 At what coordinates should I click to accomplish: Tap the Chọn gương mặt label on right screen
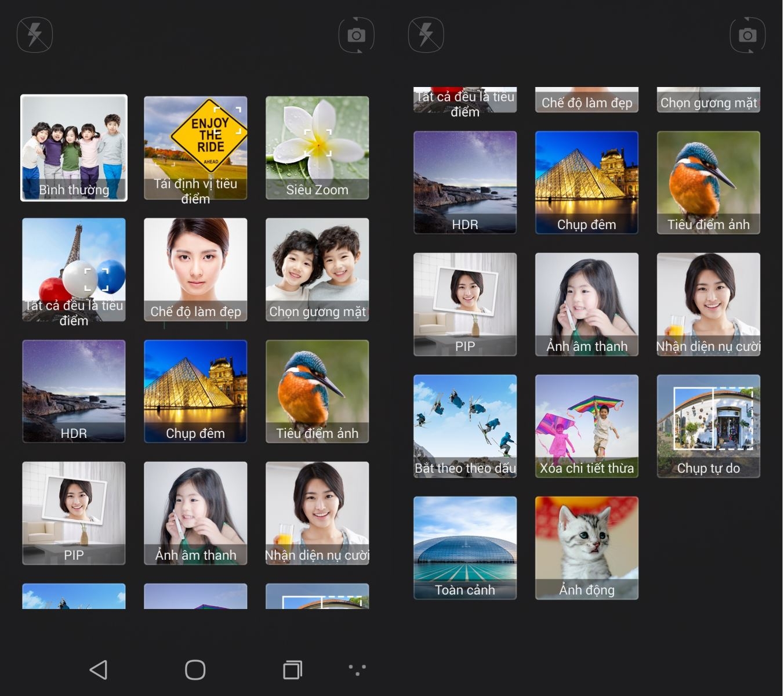[x=709, y=103]
